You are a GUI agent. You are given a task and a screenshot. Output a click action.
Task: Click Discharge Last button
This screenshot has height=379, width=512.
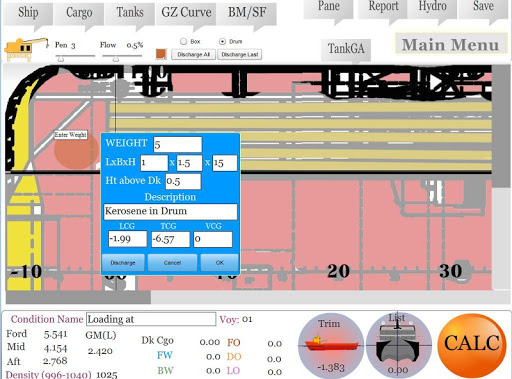coord(240,55)
